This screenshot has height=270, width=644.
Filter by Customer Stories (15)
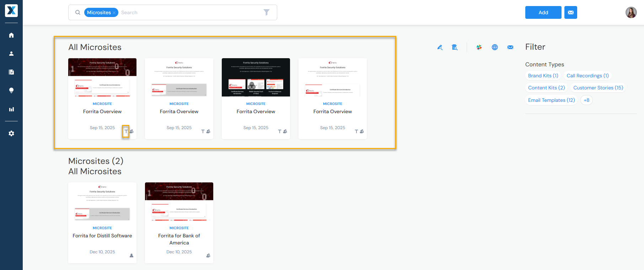tap(598, 88)
